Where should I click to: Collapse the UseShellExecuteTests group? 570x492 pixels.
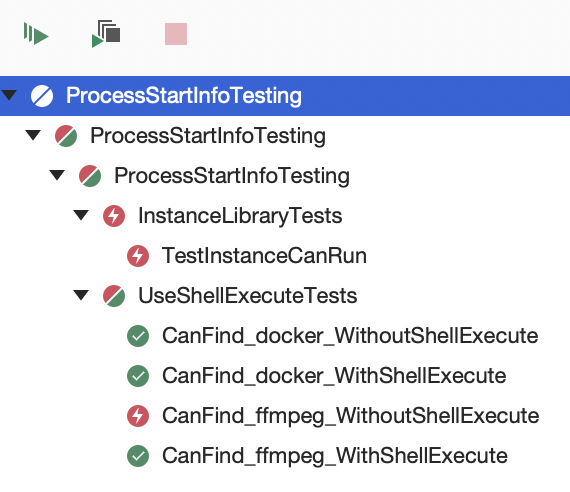tap(81, 295)
